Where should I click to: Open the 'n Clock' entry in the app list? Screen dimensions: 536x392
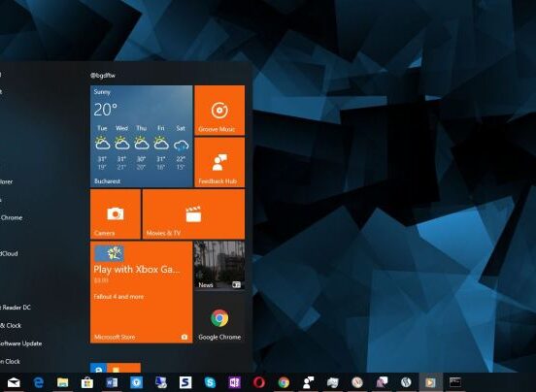click(x=11, y=361)
